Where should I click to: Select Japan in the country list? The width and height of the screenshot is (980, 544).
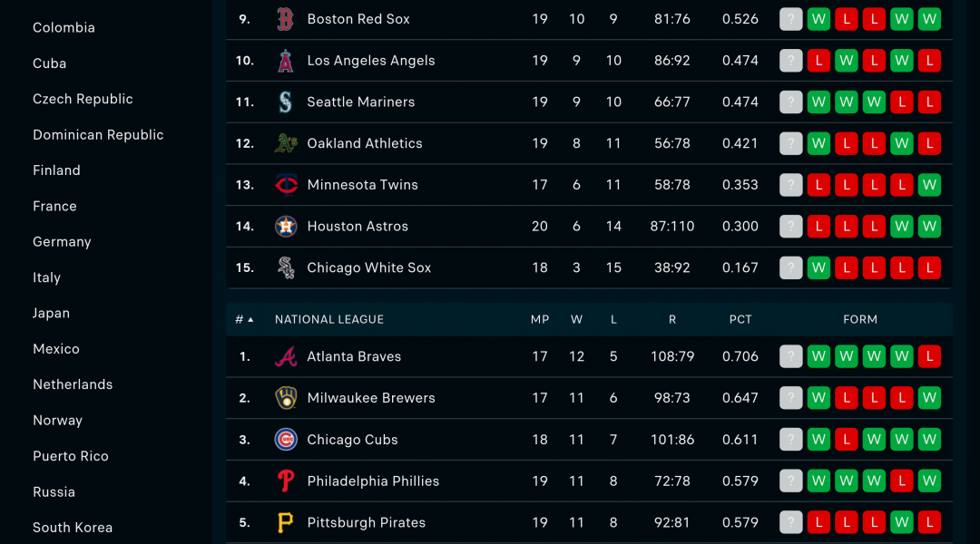point(51,313)
